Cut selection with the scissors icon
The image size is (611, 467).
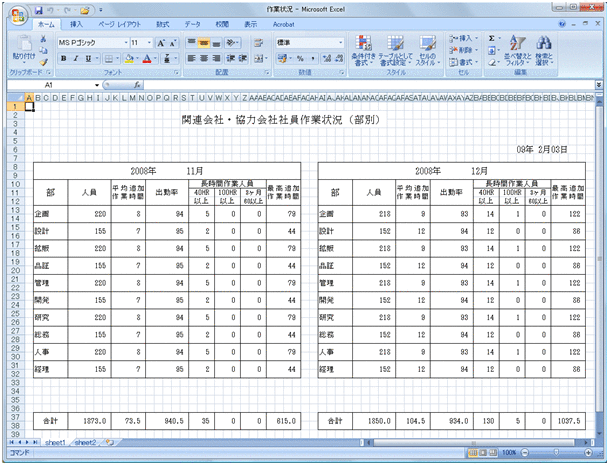44,39
